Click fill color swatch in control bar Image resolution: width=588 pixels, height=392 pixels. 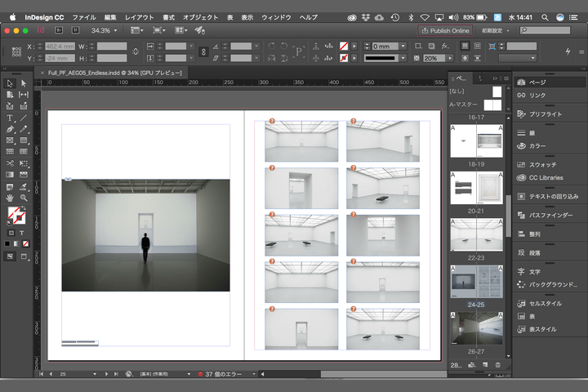coord(344,46)
